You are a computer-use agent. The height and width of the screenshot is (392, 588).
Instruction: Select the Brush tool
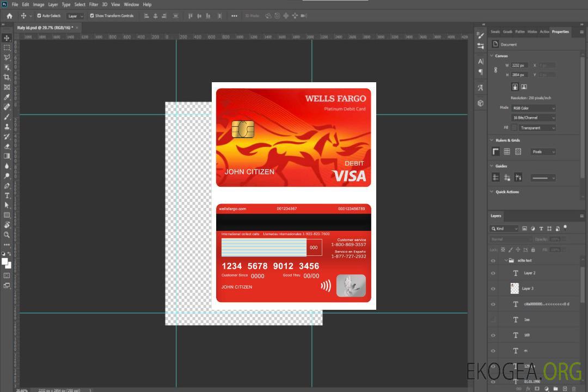(x=7, y=117)
